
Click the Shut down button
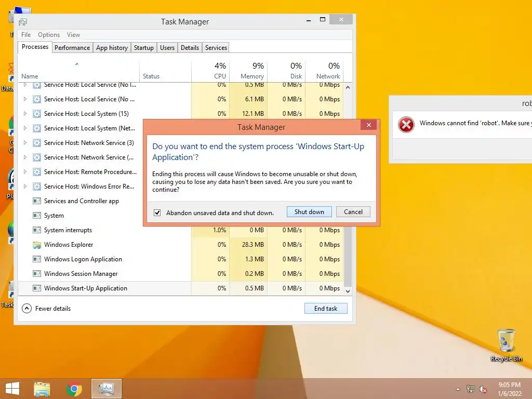(x=309, y=212)
